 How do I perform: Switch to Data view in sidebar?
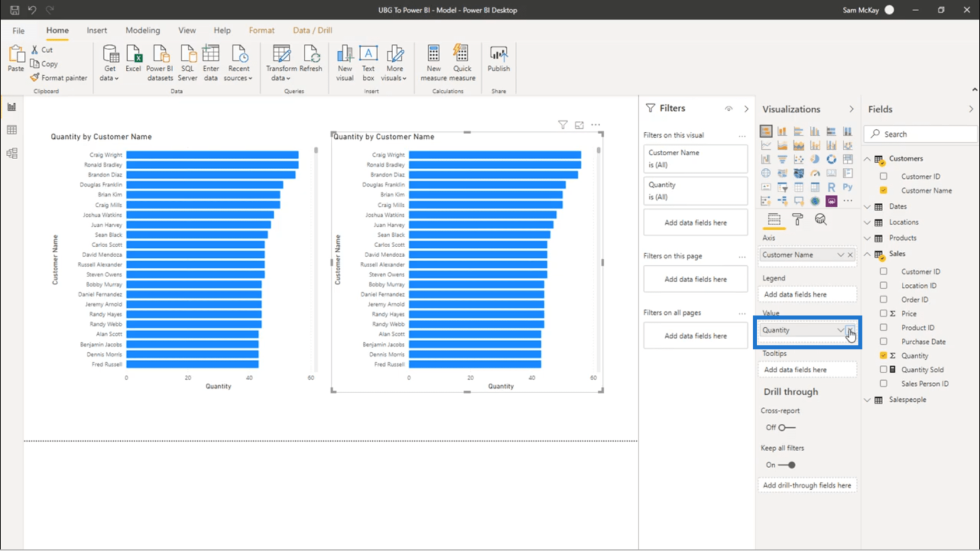pos(12,130)
